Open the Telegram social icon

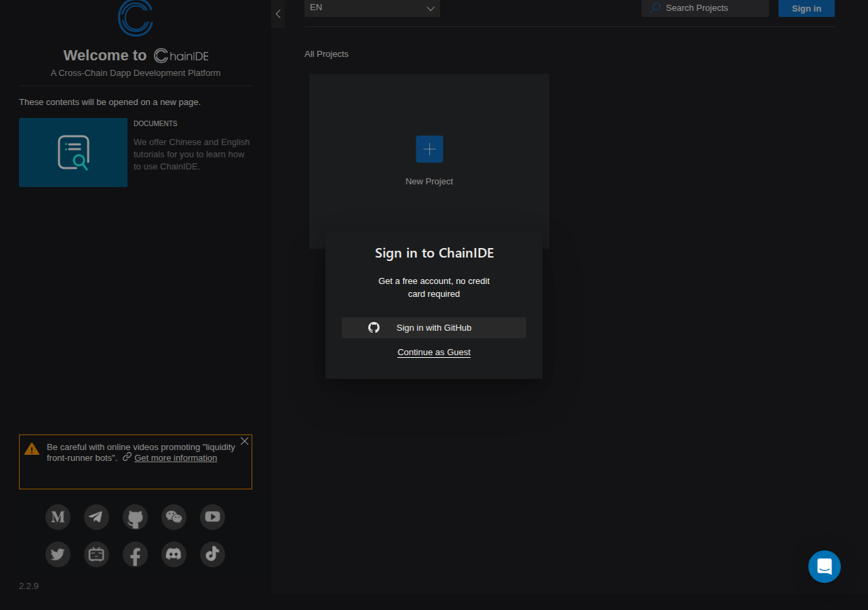click(x=96, y=517)
